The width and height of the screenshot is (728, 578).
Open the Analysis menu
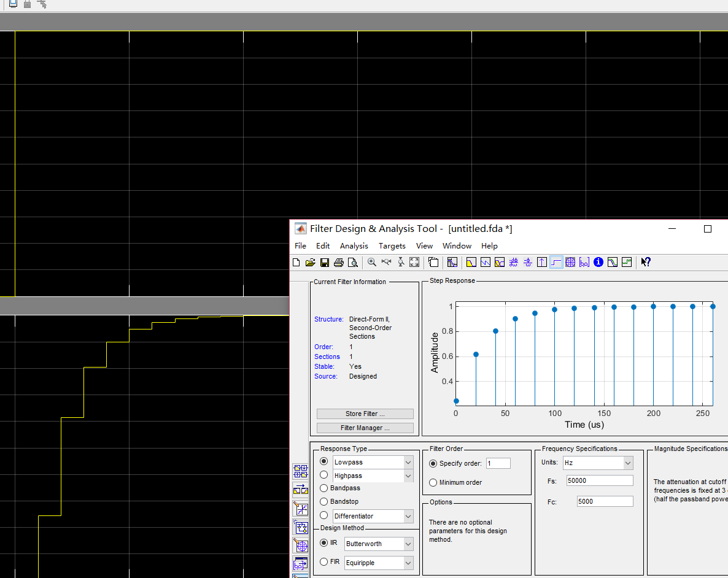point(354,246)
